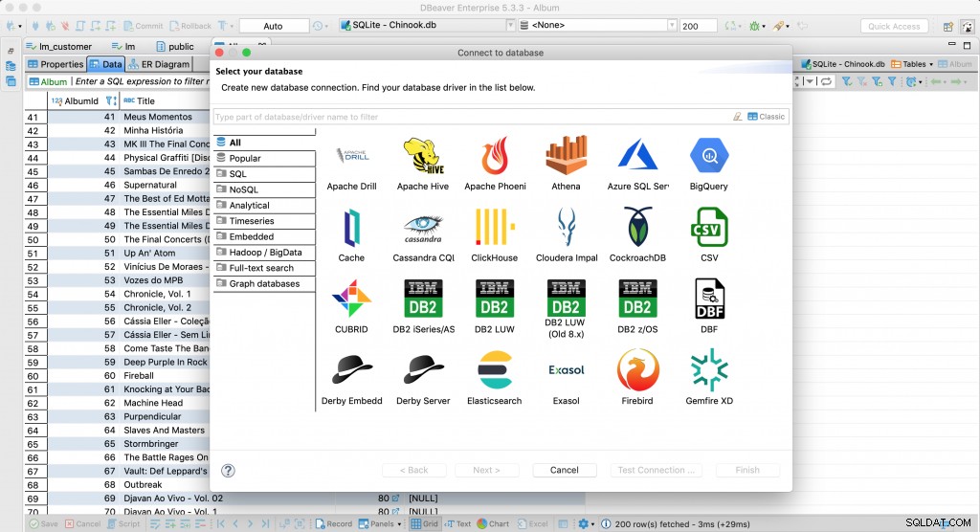The height and width of the screenshot is (532, 980).
Task: Switch to Text view in status bar
Action: click(457, 524)
